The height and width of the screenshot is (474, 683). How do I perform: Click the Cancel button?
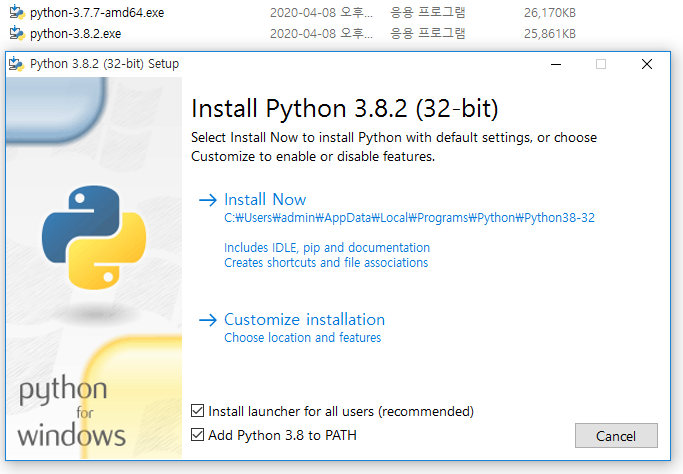point(616,436)
